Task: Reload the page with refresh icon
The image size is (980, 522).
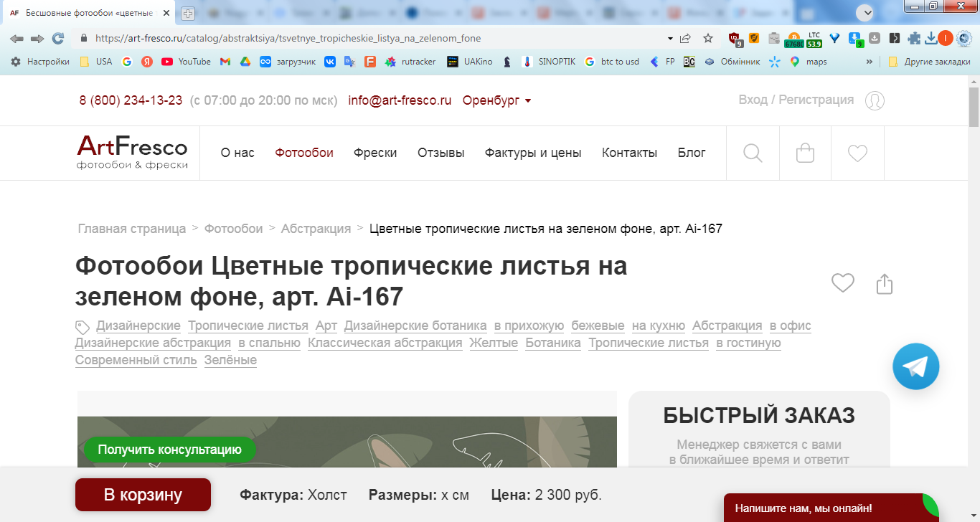Action: pos(58,38)
